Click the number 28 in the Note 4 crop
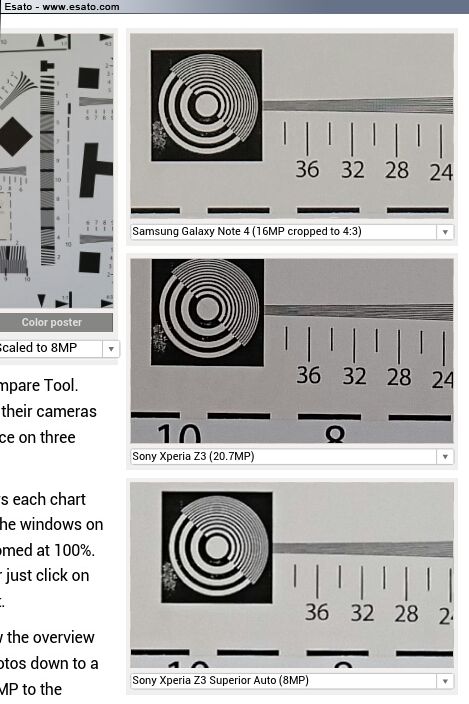Image resolution: width=469 pixels, height=704 pixels. tap(397, 170)
